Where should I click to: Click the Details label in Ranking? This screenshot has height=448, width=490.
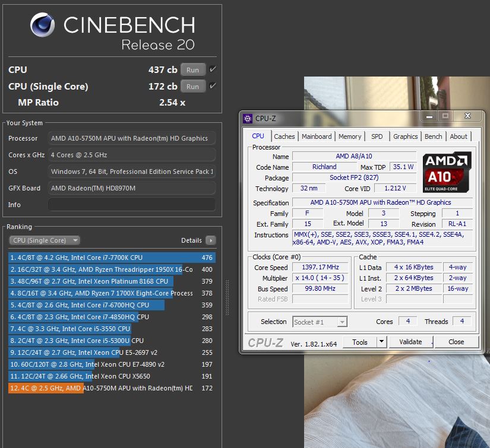point(191,240)
